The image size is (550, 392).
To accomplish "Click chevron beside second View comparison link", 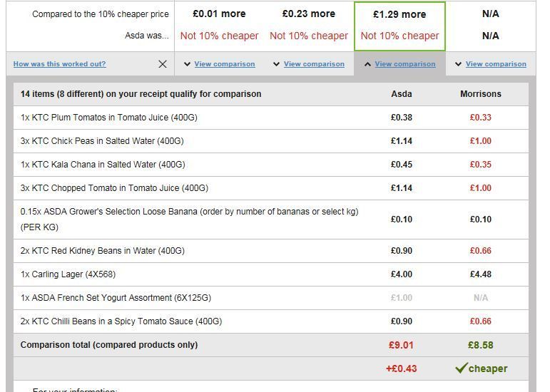I will click(x=276, y=64).
